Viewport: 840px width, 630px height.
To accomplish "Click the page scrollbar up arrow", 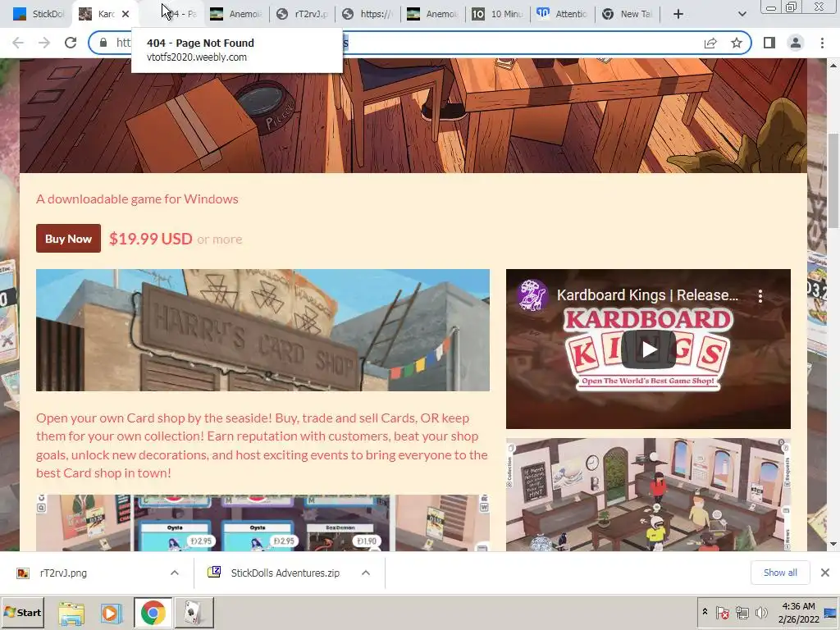I will 833,65.
